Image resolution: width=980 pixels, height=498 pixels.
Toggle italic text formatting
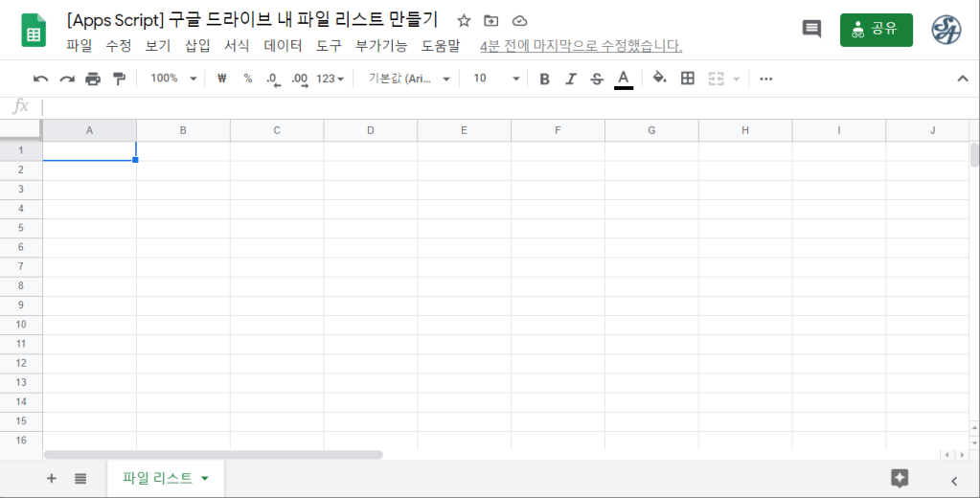click(571, 79)
